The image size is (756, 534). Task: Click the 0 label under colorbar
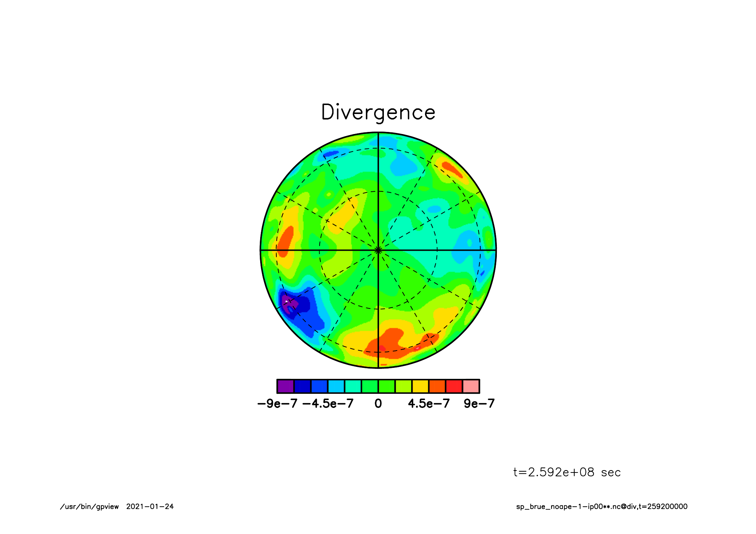378,403
